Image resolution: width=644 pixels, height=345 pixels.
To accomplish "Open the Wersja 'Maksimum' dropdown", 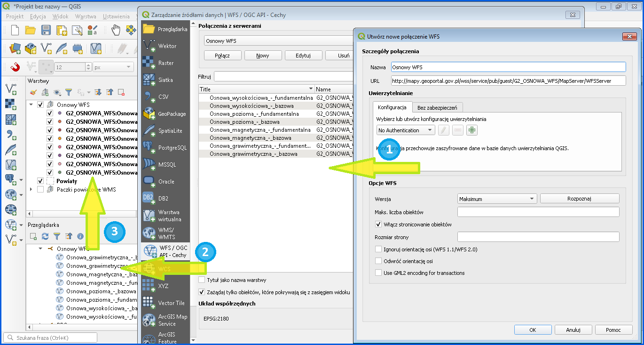I will (x=497, y=199).
